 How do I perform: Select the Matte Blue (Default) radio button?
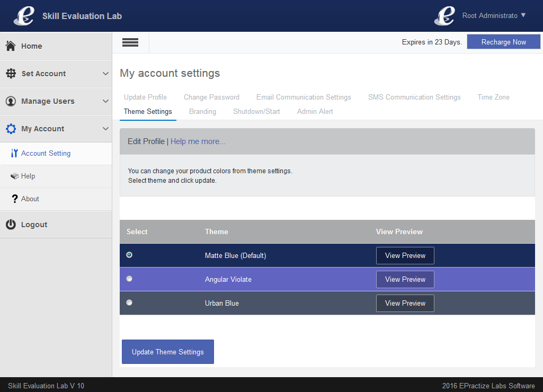coord(129,255)
